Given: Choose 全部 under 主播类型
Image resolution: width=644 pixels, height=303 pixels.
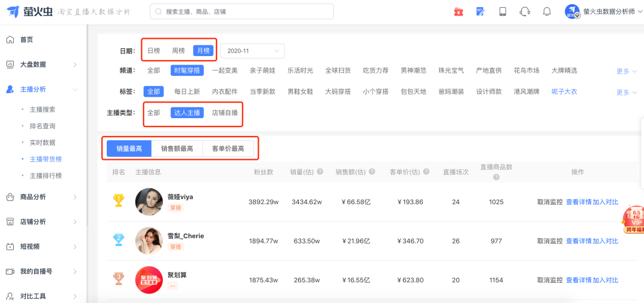Looking at the screenshot, I should point(154,113).
